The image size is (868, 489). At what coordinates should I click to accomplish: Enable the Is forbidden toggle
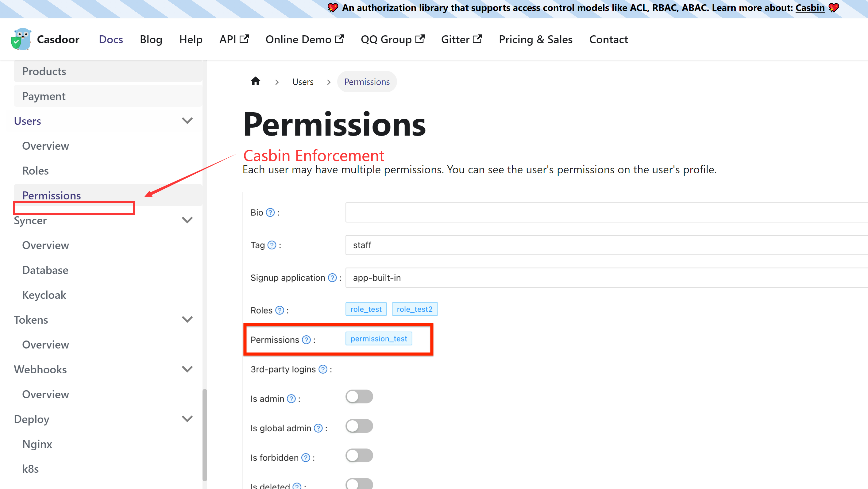pyautogui.click(x=359, y=455)
